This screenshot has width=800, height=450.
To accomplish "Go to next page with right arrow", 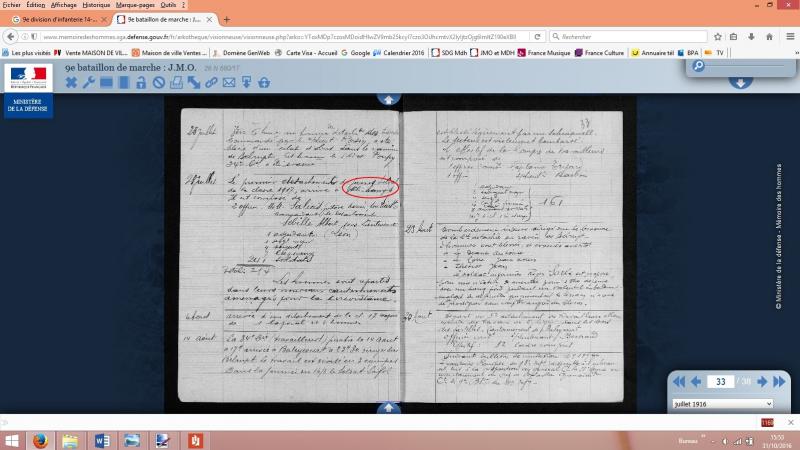I will tap(762, 382).
